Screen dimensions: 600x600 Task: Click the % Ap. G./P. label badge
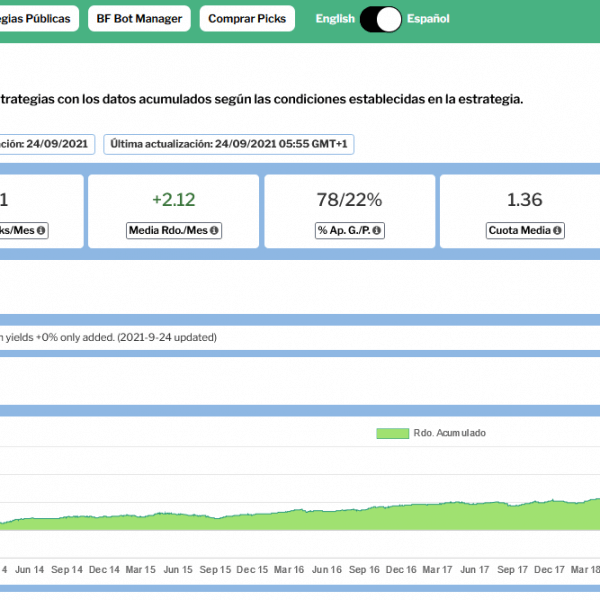click(x=349, y=230)
